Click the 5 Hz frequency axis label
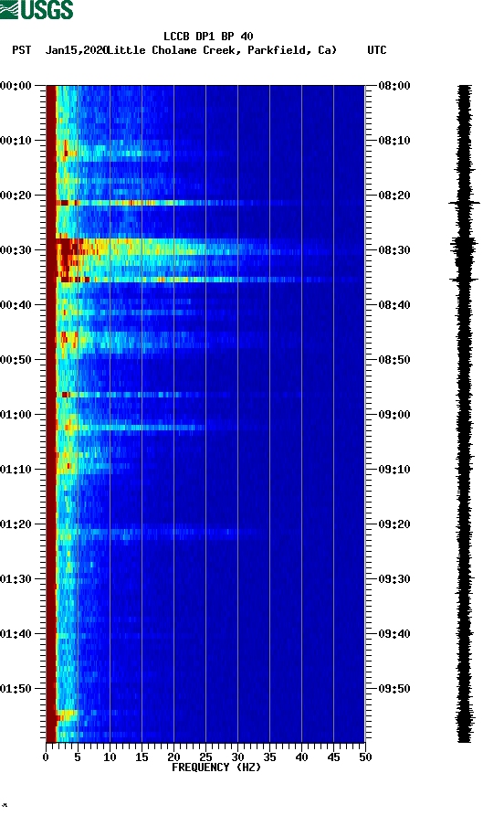Viewport: 504px width, 815px height. tap(78, 757)
